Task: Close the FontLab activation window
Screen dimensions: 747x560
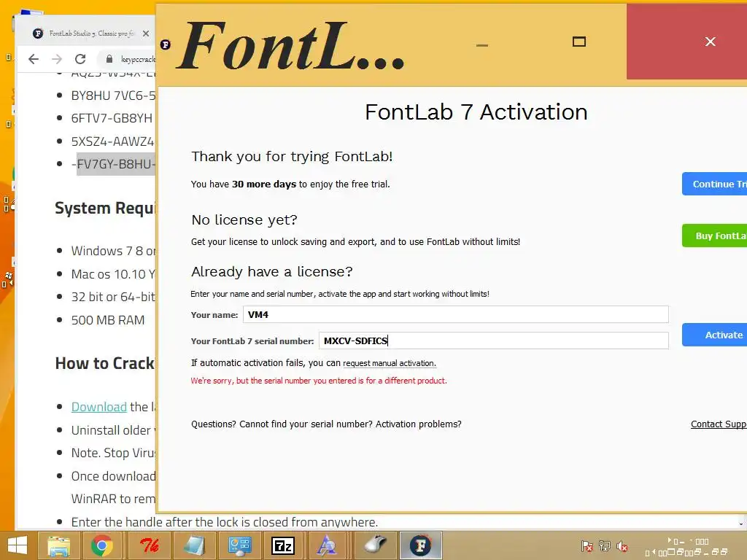Action: coord(711,42)
